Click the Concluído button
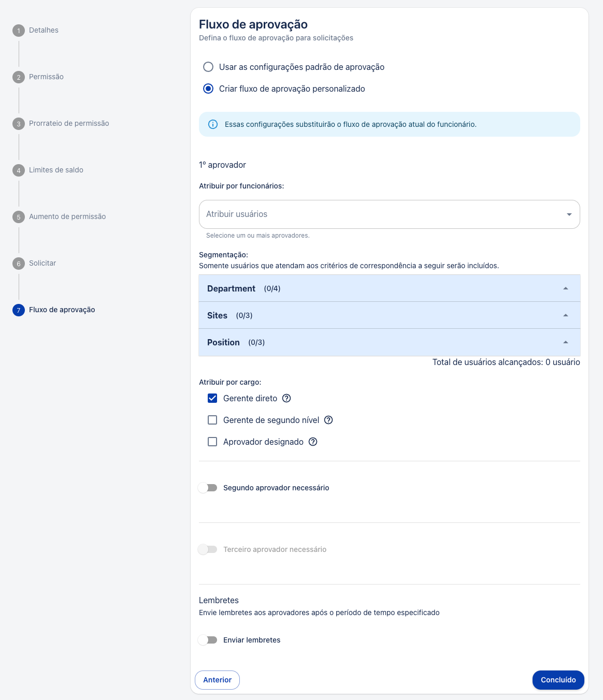603x700 pixels. tap(558, 680)
